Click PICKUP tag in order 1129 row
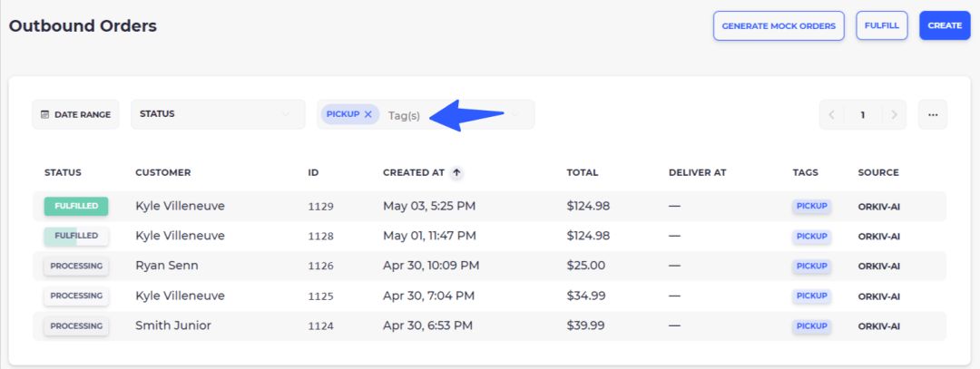The image size is (980, 369). tap(812, 206)
